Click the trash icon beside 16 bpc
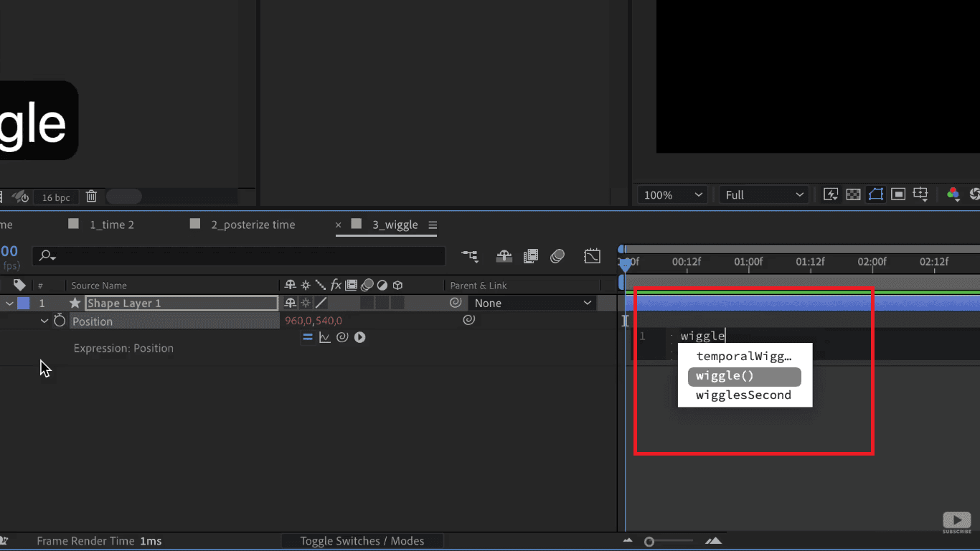This screenshot has width=980, height=551. [91, 196]
